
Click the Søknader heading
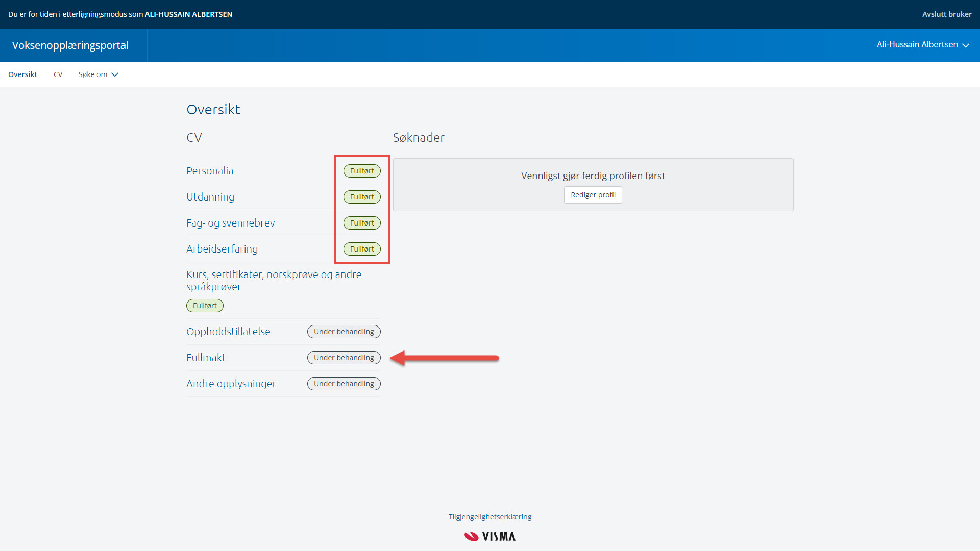pyautogui.click(x=419, y=138)
